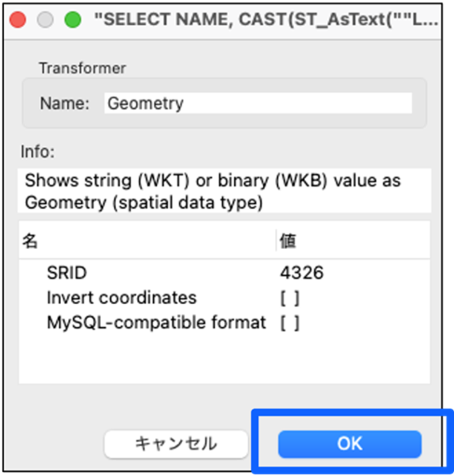Click the 値 column header
454x476 pixels.
tap(288, 241)
